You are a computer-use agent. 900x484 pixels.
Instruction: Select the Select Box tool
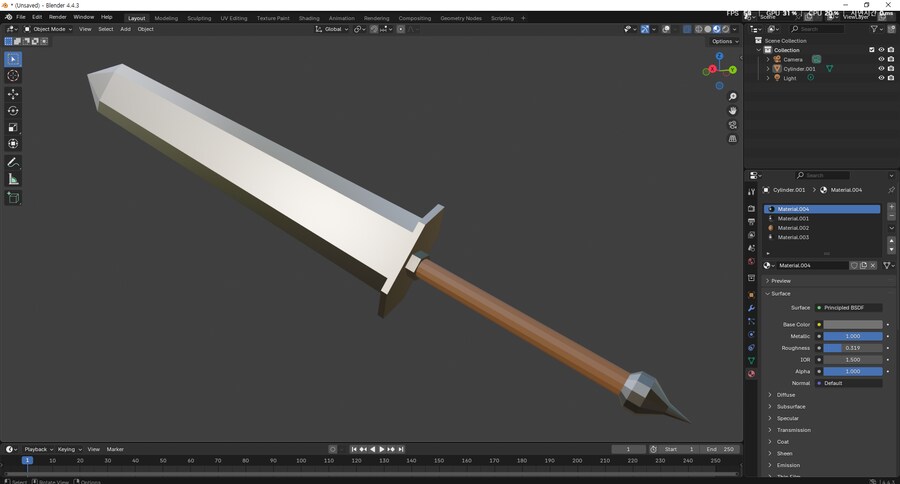tap(13, 59)
